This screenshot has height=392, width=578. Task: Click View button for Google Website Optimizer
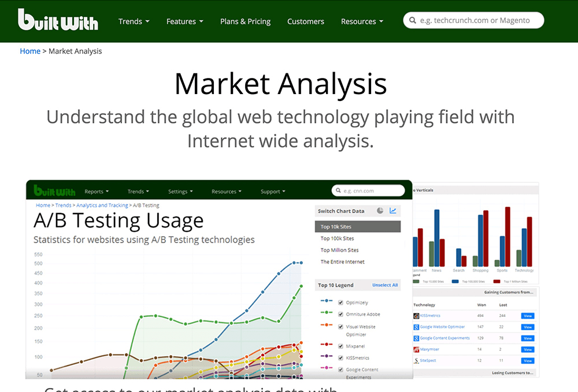click(528, 327)
